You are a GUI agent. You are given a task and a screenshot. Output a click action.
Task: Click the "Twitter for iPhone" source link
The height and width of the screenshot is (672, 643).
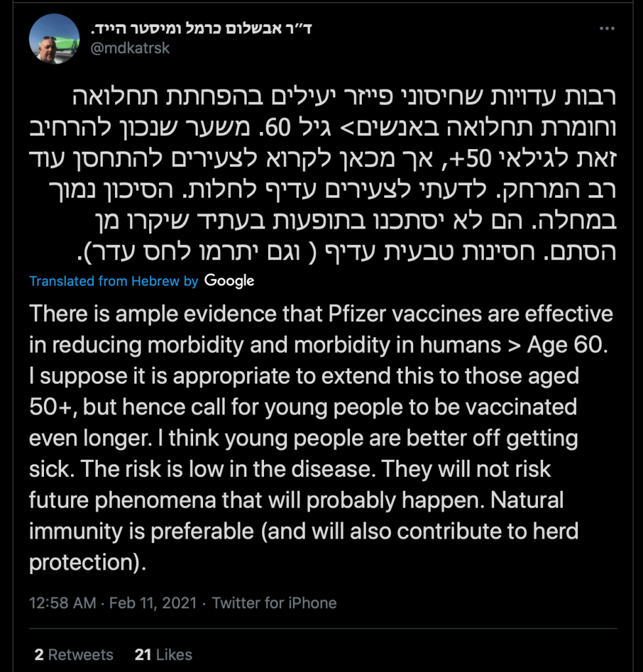274,602
